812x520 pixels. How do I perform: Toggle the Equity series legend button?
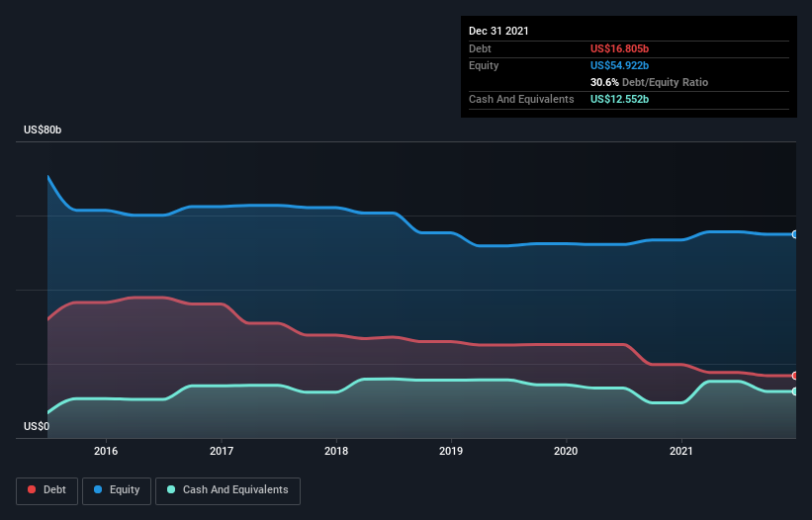(117, 490)
